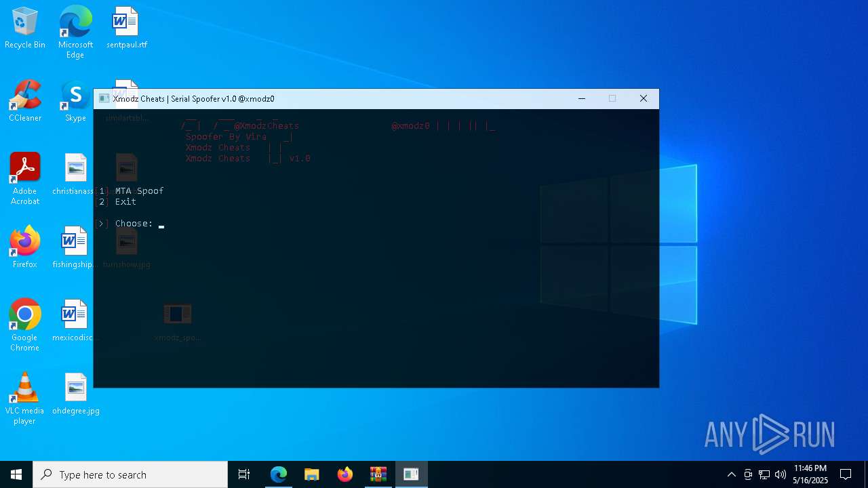Launch Adobe Acrobat desktop shortcut
The image size is (868, 488).
[x=25, y=179]
